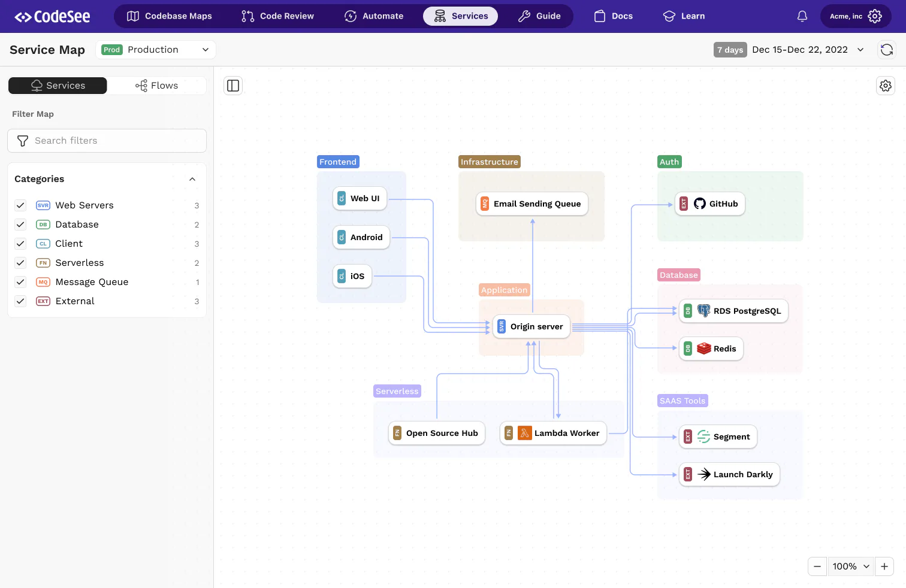Open the Code Review menu item
Screen dimensions: 906x588
coord(277,16)
